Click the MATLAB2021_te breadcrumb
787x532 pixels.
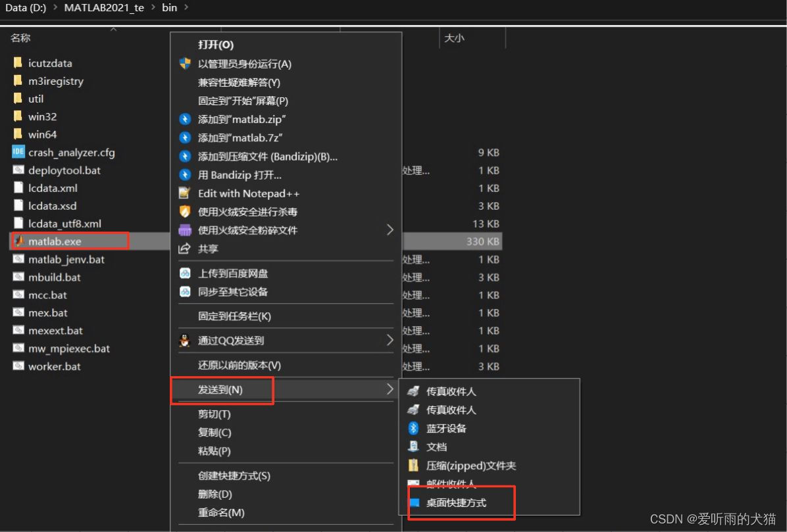[x=104, y=7]
